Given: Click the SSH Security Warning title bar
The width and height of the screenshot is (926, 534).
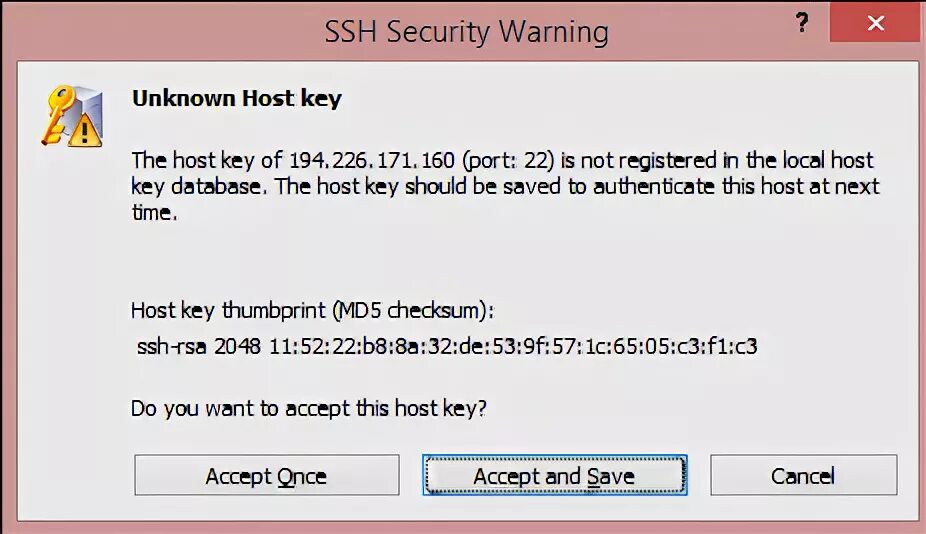Looking at the screenshot, I should [x=466, y=31].
